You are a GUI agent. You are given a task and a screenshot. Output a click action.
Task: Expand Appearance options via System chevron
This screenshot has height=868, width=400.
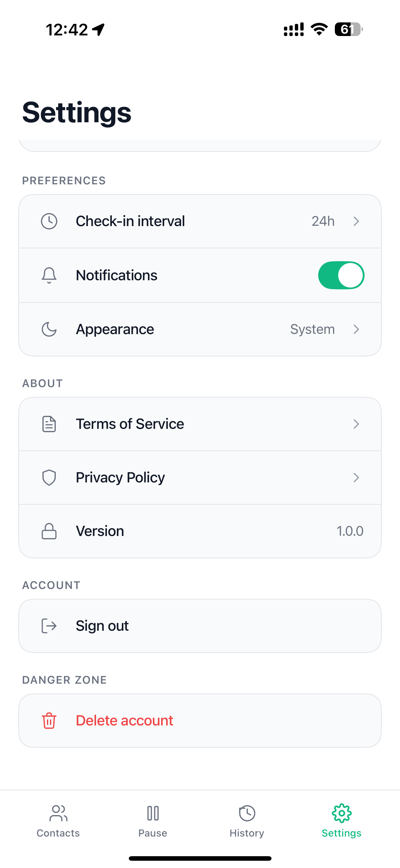(x=356, y=329)
